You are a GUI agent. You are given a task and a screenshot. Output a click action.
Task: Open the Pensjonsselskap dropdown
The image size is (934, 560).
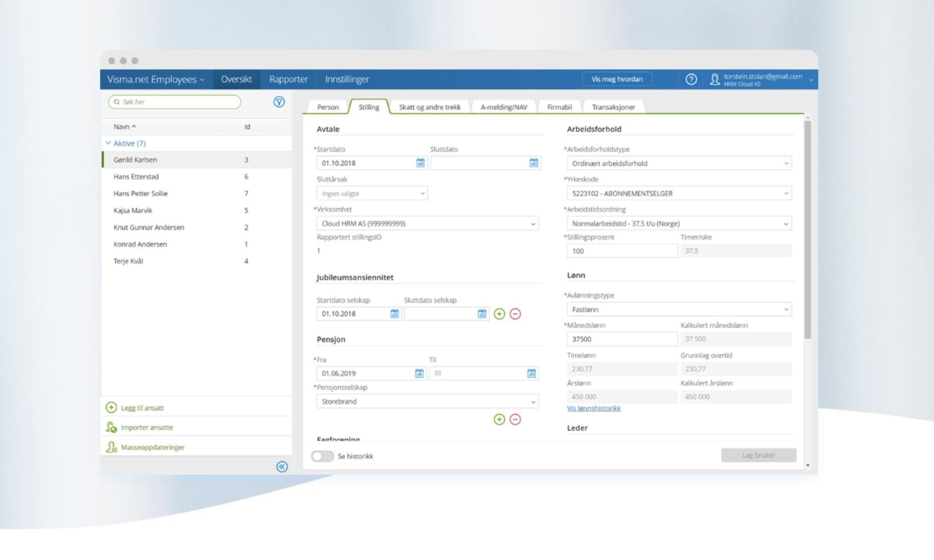pyautogui.click(x=428, y=402)
